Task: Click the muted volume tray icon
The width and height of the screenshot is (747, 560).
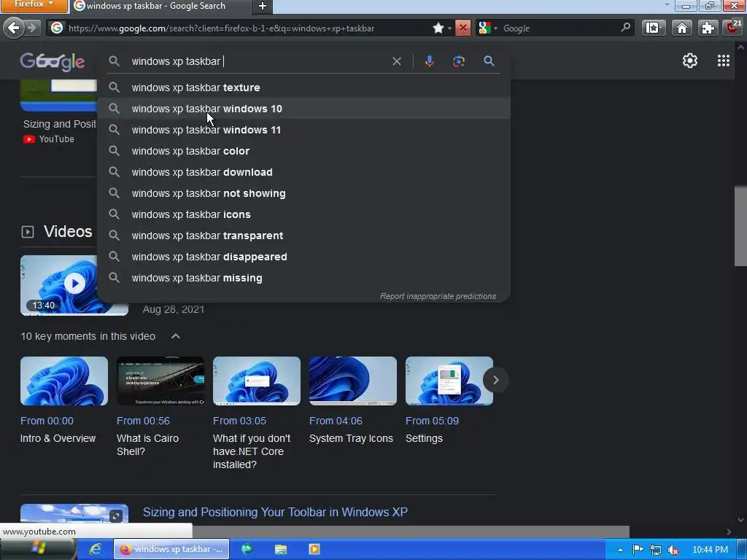Action: click(x=673, y=550)
